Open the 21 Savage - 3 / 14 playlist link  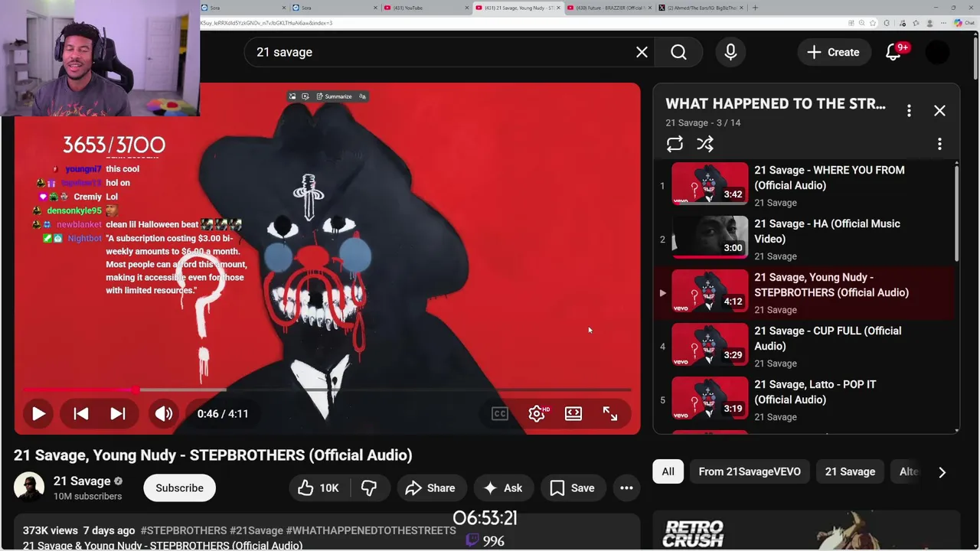pos(703,122)
